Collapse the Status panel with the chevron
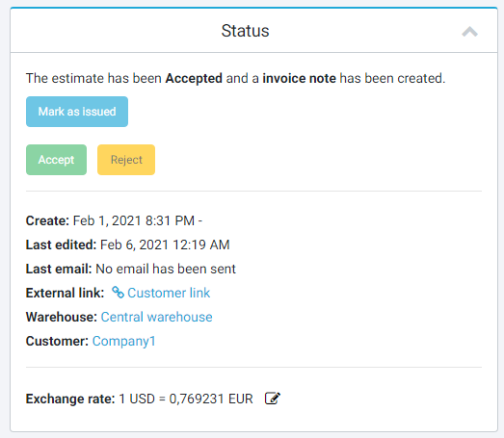Viewport: 504px width, 438px height. [469, 32]
